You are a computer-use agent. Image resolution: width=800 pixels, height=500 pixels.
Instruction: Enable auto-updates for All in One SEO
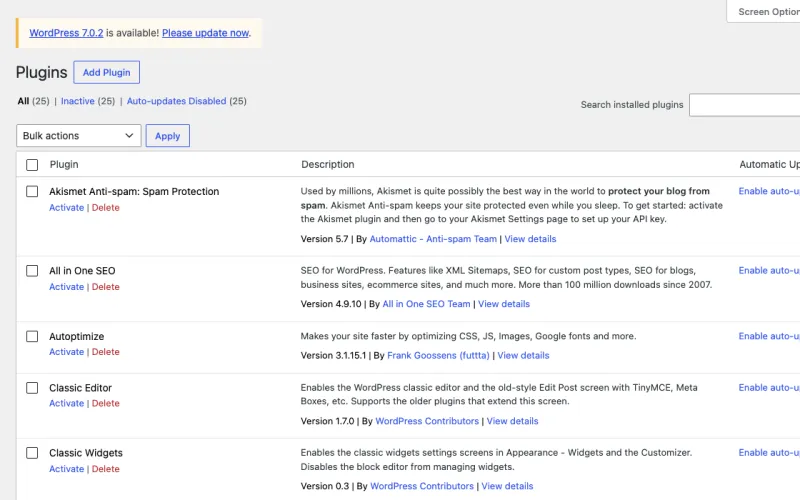click(769, 270)
